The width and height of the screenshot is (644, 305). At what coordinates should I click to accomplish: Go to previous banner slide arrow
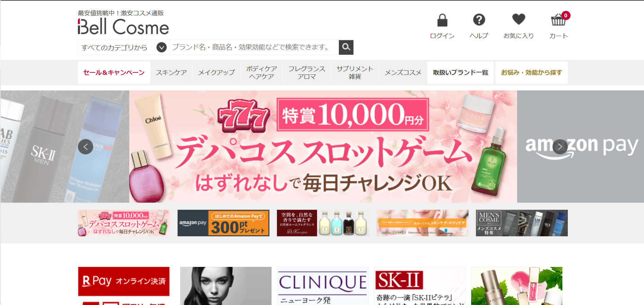click(x=85, y=147)
